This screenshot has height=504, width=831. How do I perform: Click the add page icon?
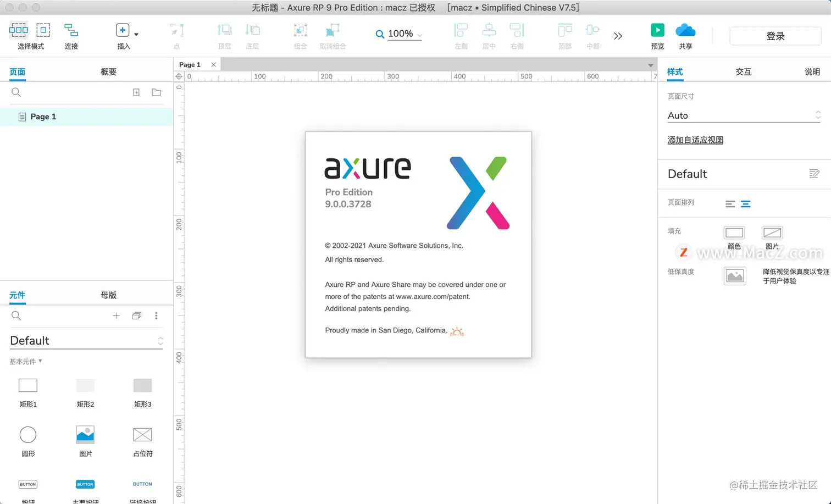coord(136,92)
